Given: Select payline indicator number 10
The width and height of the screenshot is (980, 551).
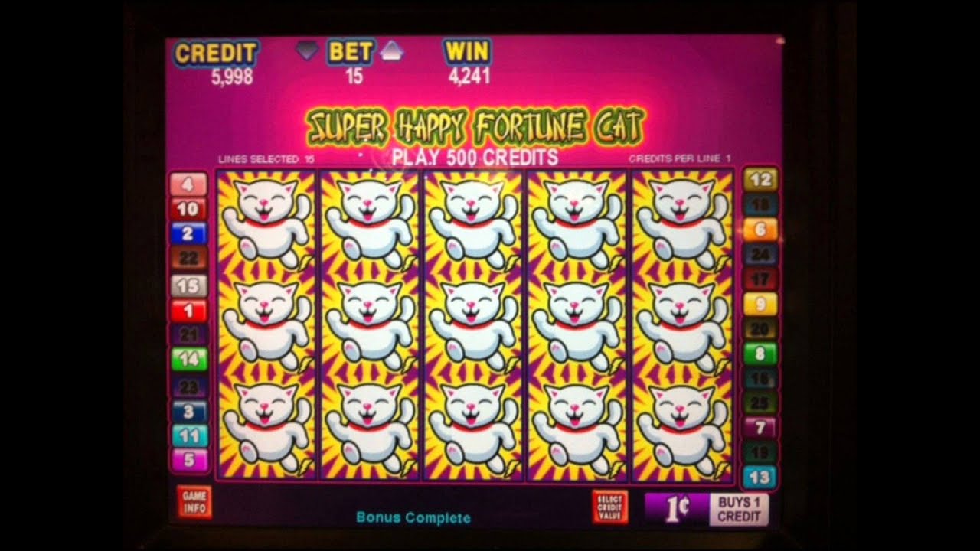Looking at the screenshot, I should click(x=188, y=209).
